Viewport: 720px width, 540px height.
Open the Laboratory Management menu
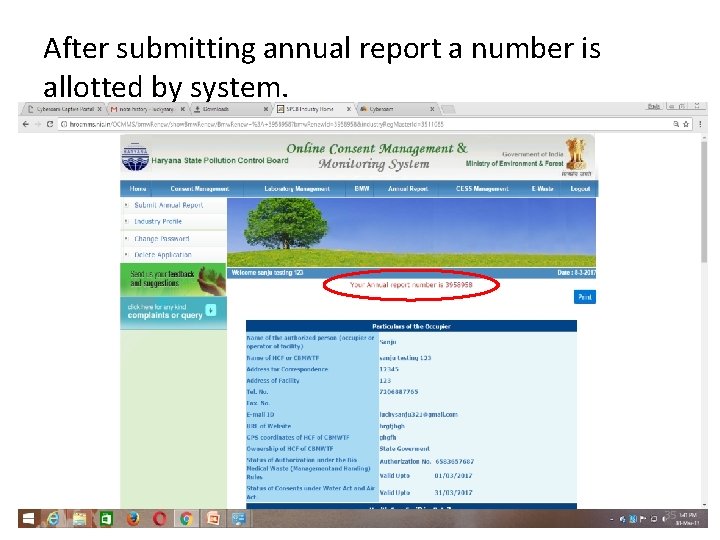click(x=297, y=189)
